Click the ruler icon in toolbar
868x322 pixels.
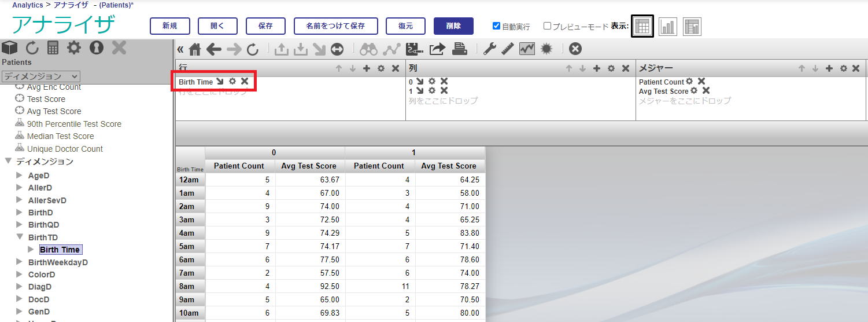[508, 50]
